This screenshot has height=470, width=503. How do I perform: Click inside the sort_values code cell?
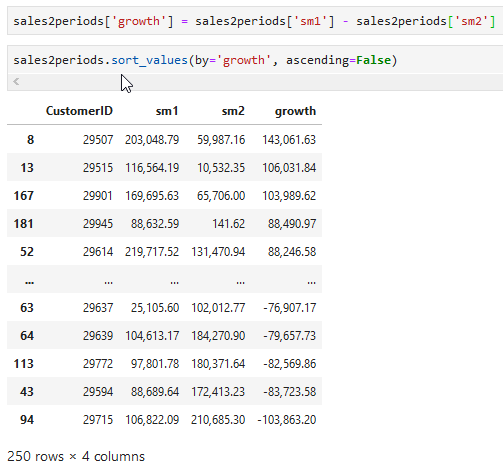coord(255,60)
